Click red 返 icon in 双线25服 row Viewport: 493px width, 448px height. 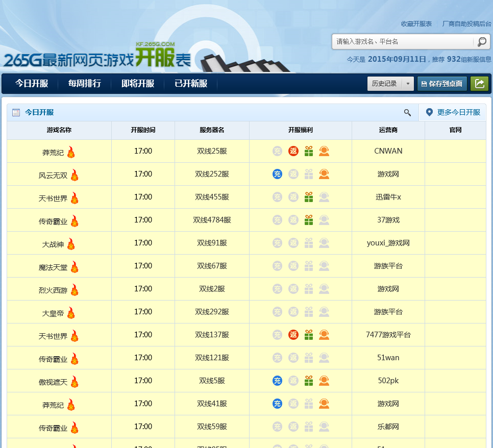[293, 151]
